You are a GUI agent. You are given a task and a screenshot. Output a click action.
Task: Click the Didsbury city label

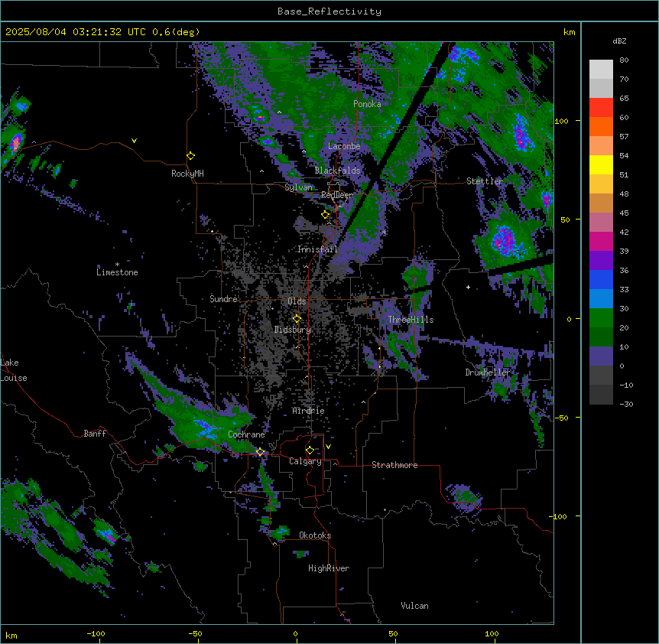tap(293, 330)
